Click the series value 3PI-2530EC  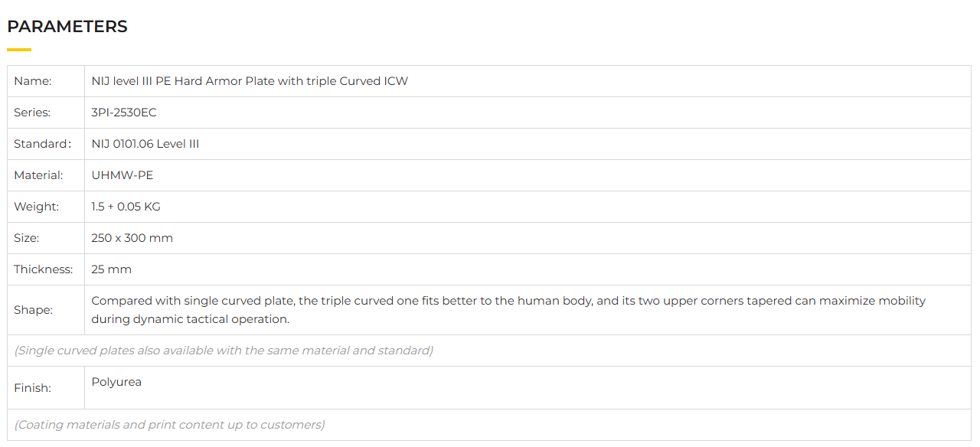pos(124,113)
